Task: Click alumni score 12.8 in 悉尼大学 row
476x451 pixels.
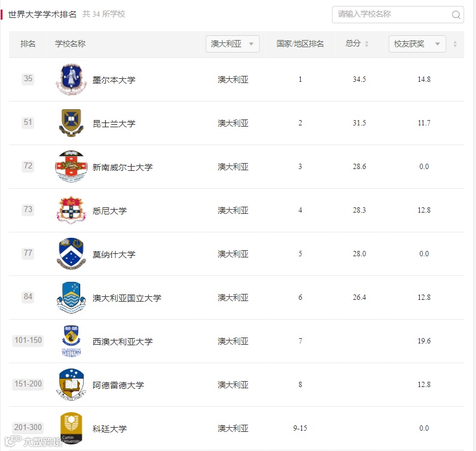Action: [424, 210]
